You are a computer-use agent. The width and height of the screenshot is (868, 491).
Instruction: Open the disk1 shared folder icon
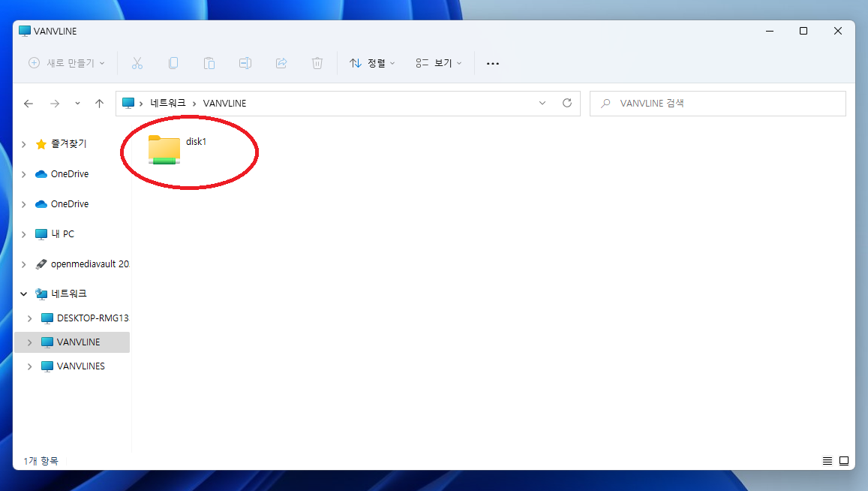click(x=164, y=149)
